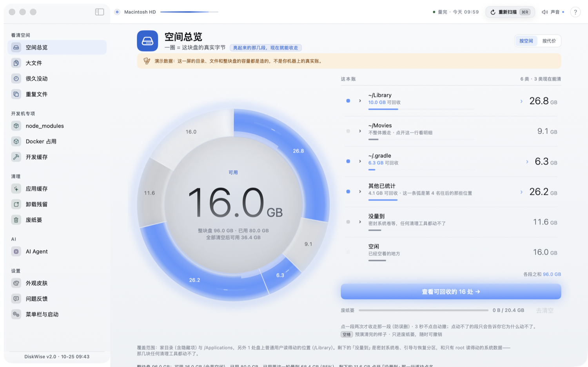Open the AI Agent icon
The width and height of the screenshot is (588, 367).
pos(16,251)
